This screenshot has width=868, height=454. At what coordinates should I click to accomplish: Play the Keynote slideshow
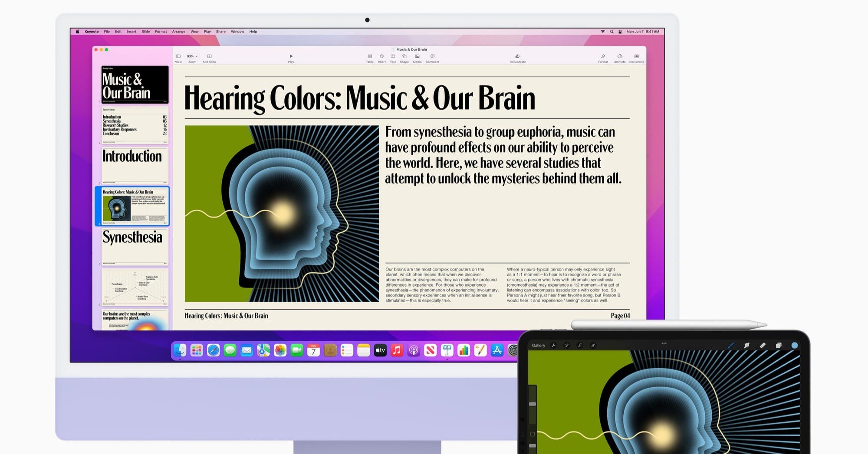[x=291, y=58]
